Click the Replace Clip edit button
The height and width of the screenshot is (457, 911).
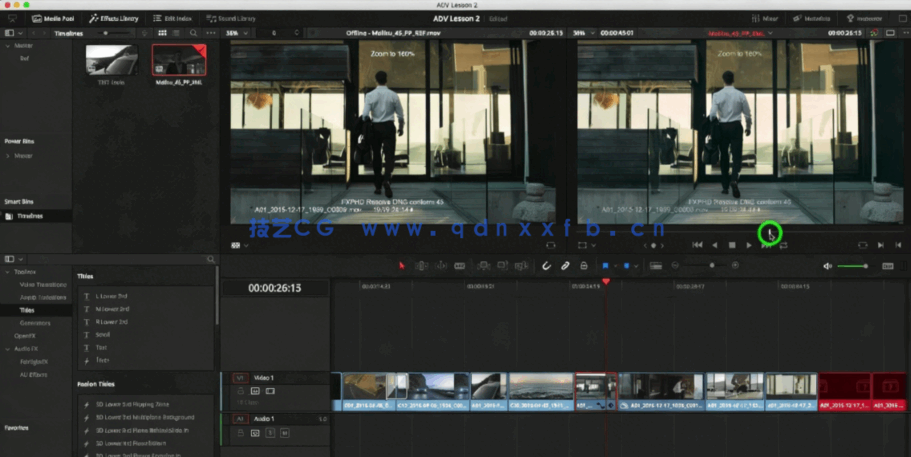coord(521,265)
